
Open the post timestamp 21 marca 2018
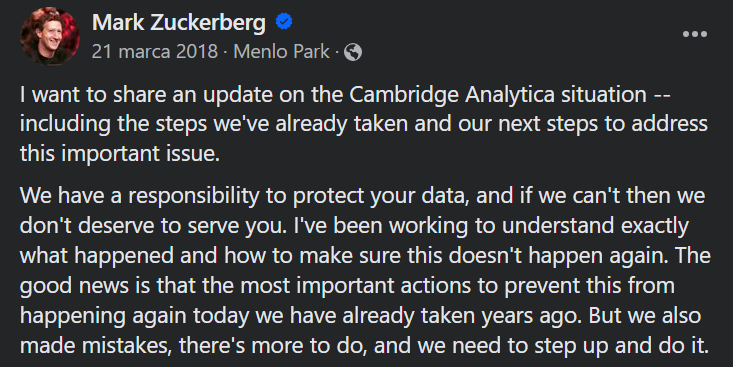pyautogui.click(x=155, y=51)
